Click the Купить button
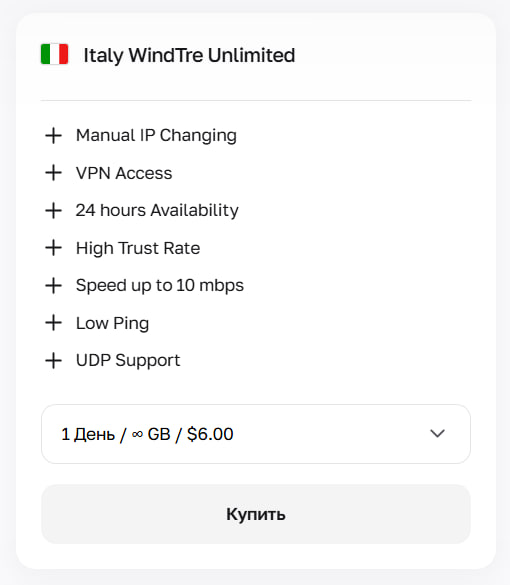The width and height of the screenshot is (510, 585). (256, 514)
